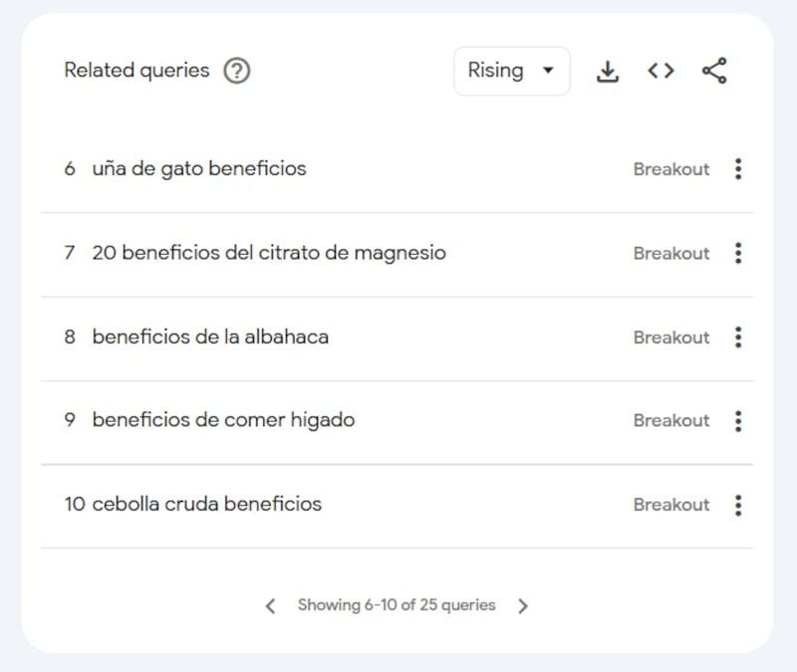The height and width of the screenshot is (672, 797).
Task: Click the Related queries heading
Action: pos(136,71)
